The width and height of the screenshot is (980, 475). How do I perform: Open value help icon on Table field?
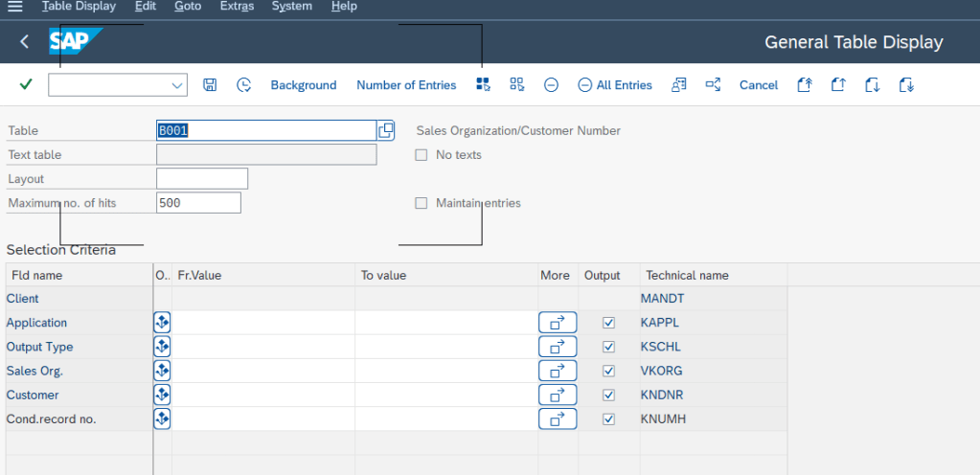click(386, 130)
